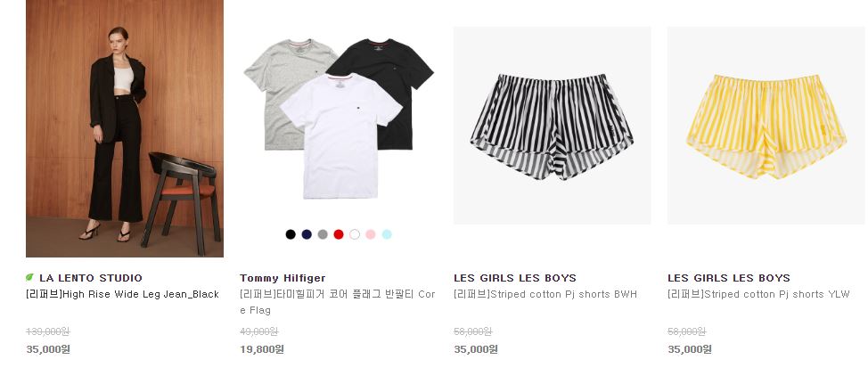Image resolution: width=868 pixels, height=376 pixels.
Task: Click the green leaf eco icon
Action: click(30, 277)
